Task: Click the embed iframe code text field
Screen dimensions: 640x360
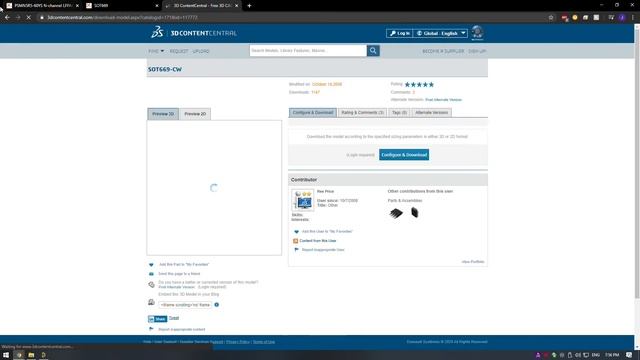Action: pyautogui.click(x=185, y=305)
